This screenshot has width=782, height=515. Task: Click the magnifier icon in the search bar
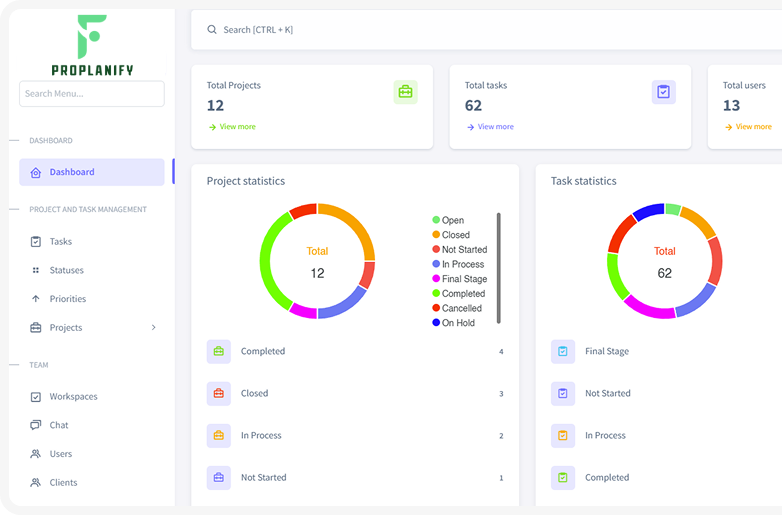[x=212, y=30]
